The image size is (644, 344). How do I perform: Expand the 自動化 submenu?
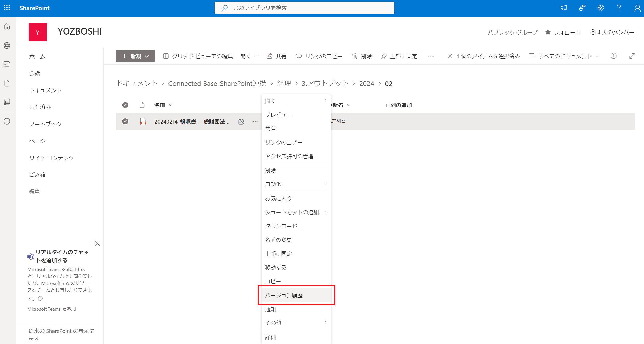click(x=296, y=184)
